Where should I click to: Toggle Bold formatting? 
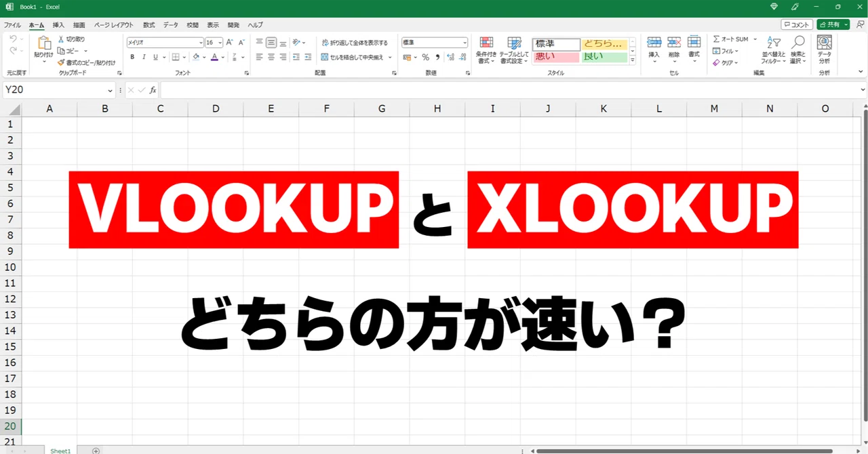[x=132, y=58]
